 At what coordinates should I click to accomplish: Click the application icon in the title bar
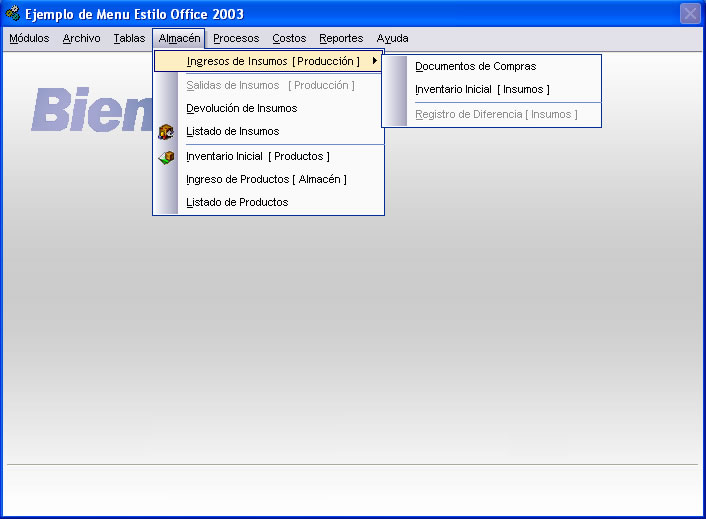[x=13, y=14]
